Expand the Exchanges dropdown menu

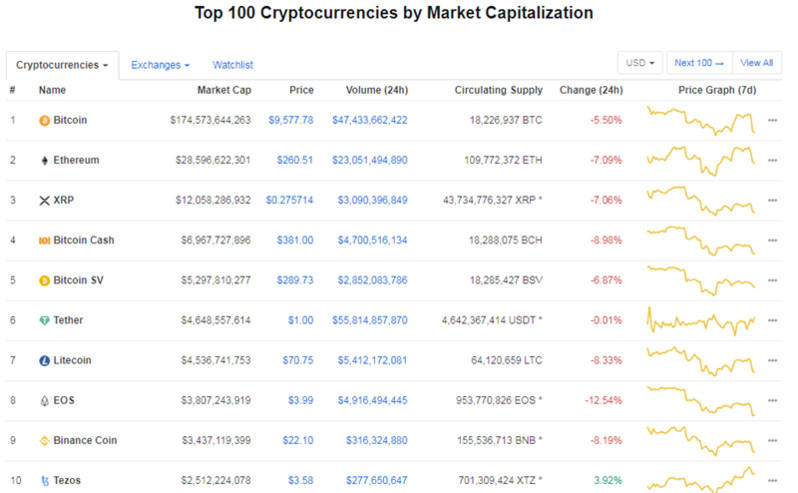(160, 65)
